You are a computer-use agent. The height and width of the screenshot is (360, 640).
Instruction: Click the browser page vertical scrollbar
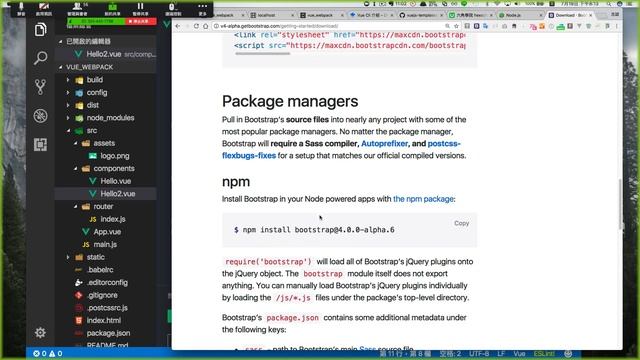(x=620, y=204)
